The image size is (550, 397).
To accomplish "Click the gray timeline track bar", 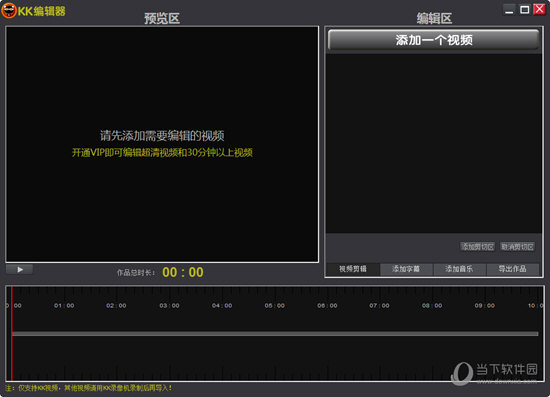I will click(x=275, y=334).
